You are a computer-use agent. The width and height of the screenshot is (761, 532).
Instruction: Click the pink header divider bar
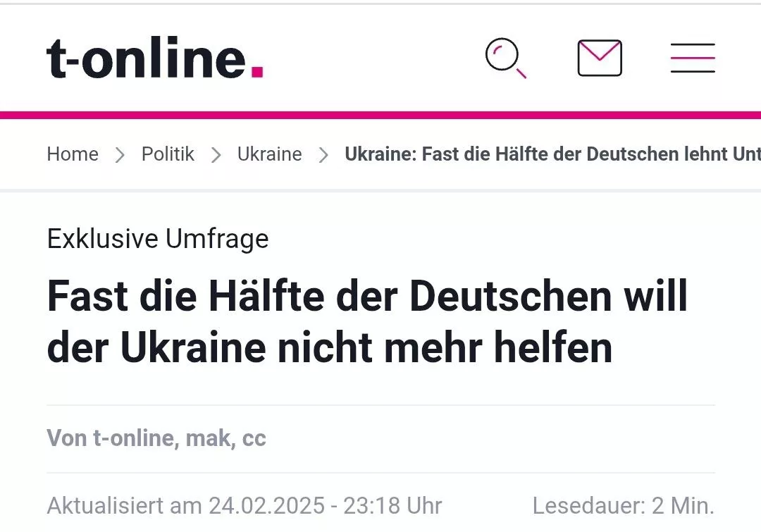[380, 115]
